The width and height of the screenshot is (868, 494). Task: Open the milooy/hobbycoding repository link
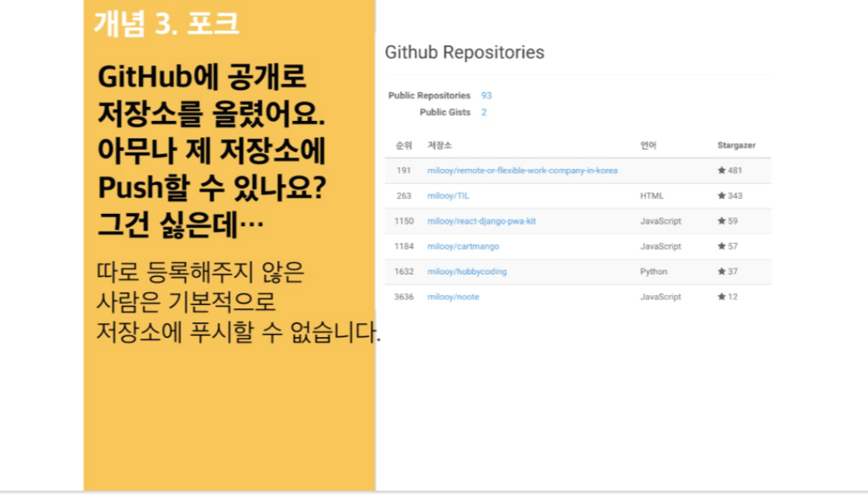(466, 271)
